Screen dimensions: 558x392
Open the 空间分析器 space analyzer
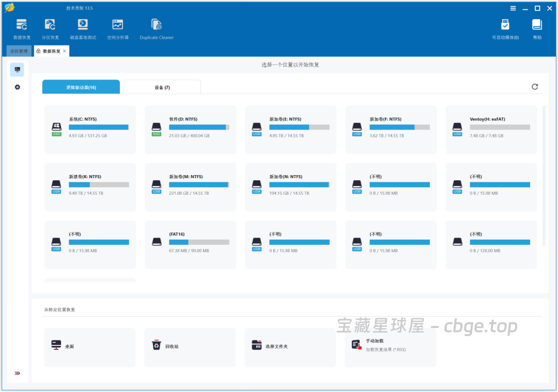tap(117, 28)
